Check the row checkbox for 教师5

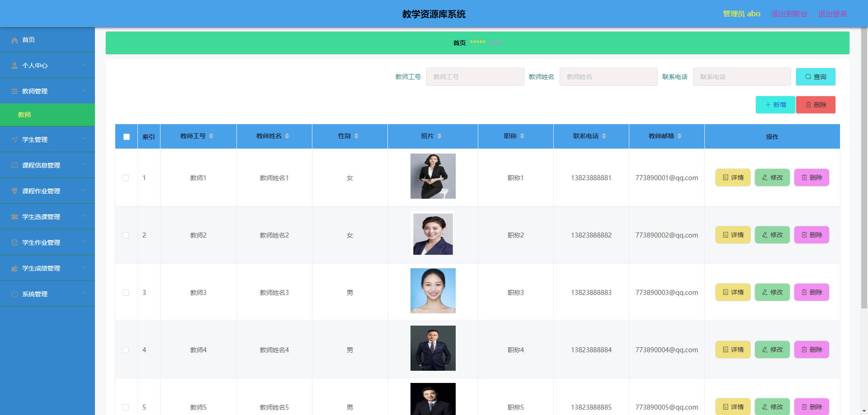[x=126, y=407]
